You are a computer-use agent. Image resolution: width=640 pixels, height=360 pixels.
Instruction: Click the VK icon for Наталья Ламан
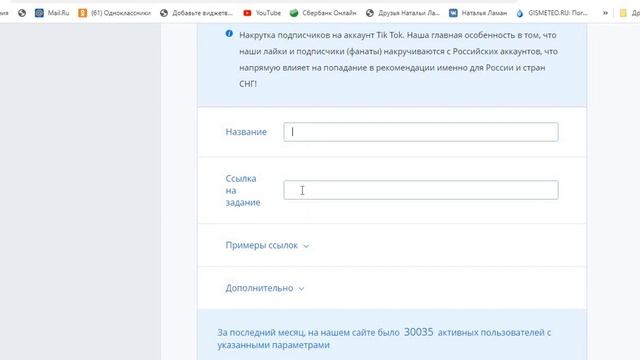[x=453, y=13]
